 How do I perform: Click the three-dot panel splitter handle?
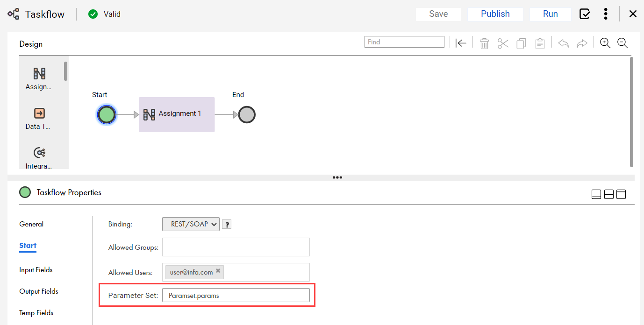pos(337,177)
